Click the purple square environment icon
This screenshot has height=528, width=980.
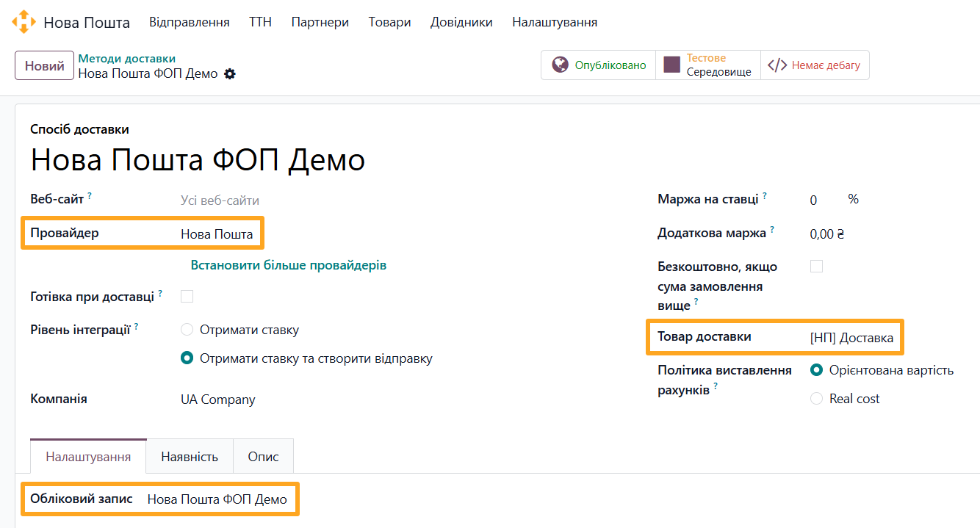pyautogui.click(x=671, y=65)
